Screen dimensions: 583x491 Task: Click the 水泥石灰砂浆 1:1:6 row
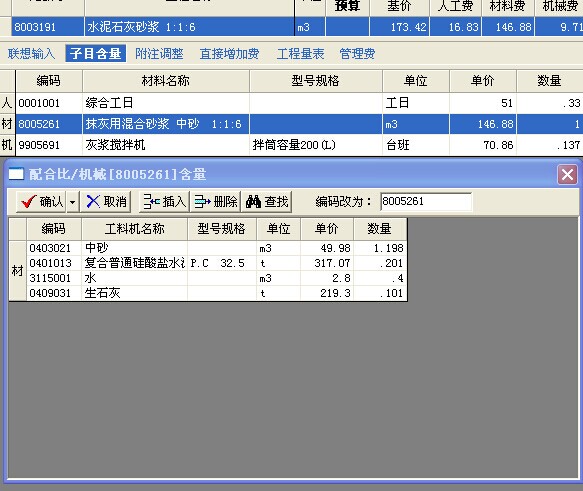[x=292, y=27]
